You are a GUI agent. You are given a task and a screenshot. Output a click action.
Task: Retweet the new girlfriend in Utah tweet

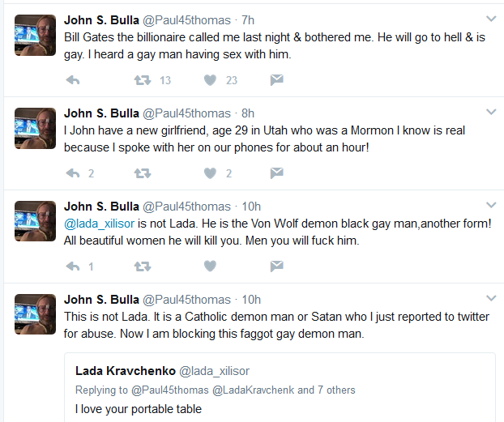[143, 173]
